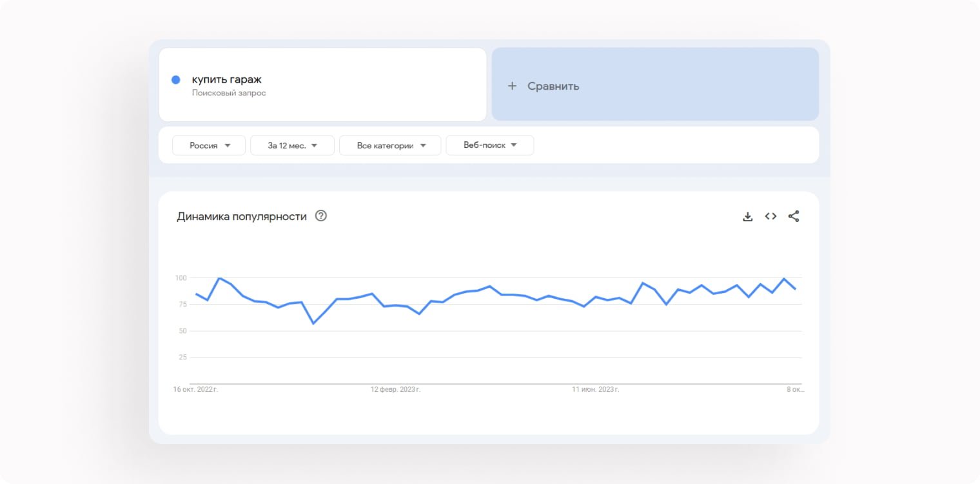This screenshot has height=484, width=980.
Task: Open the Россия region dropdown
Action: (209, 145)
